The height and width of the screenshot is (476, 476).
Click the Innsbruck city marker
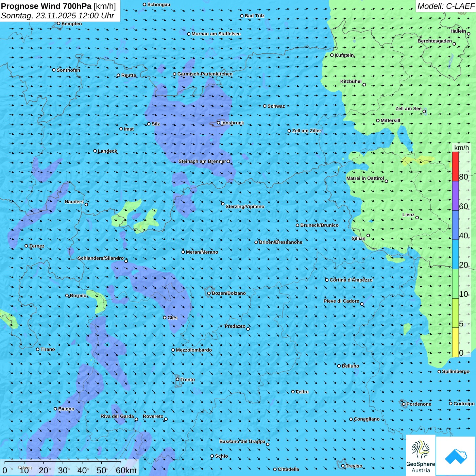coord(219,123)
